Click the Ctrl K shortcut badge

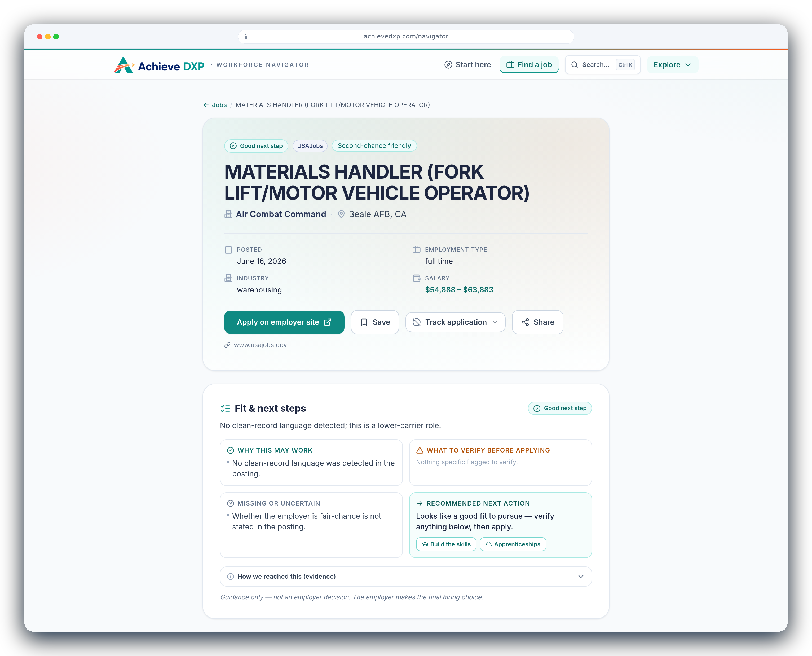(625, 65)
